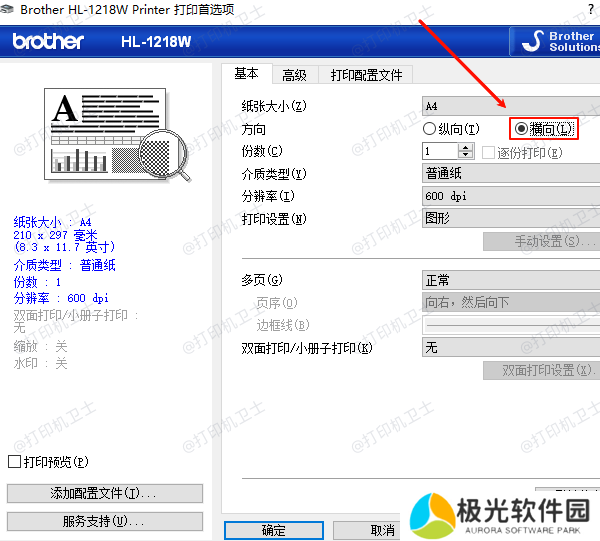Increase copies with the up spinner arrow
Image resolution: width=600 pixels, height=541 pixels.
(466, 147)
